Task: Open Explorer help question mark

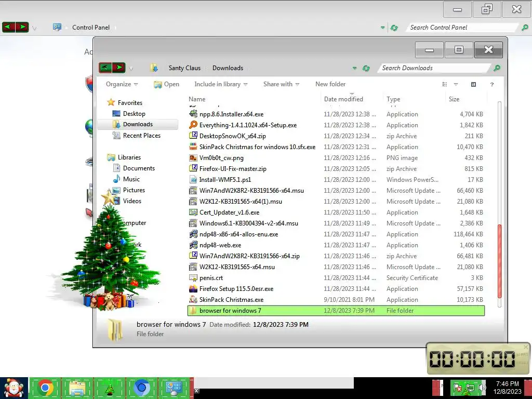Action: pyautogui.click(x=492, y=84)
